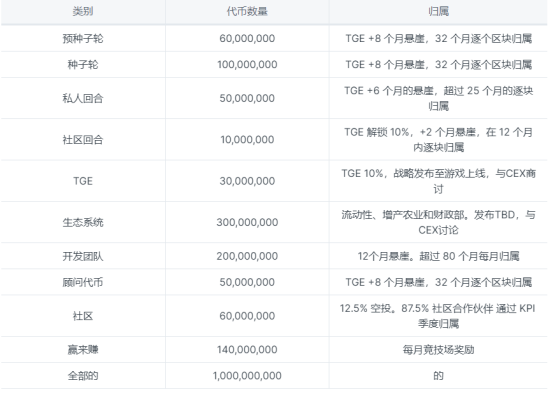Viewport: 553px width, 393px height.
Task: Select the 赢来赚 category cell
Action: 83,350
